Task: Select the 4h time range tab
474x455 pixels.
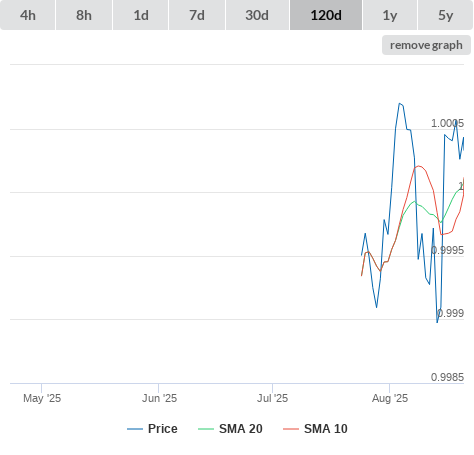Action: click(27, 15)
